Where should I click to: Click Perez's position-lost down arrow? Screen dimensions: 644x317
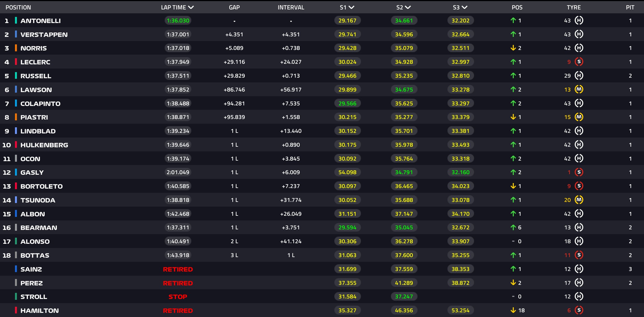[513, 283]
